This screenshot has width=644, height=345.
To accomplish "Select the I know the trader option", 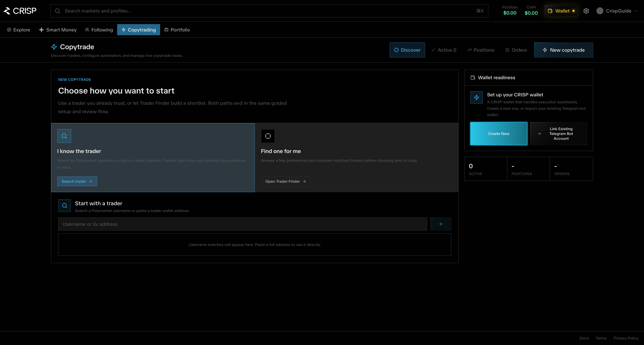I will 153,158.
